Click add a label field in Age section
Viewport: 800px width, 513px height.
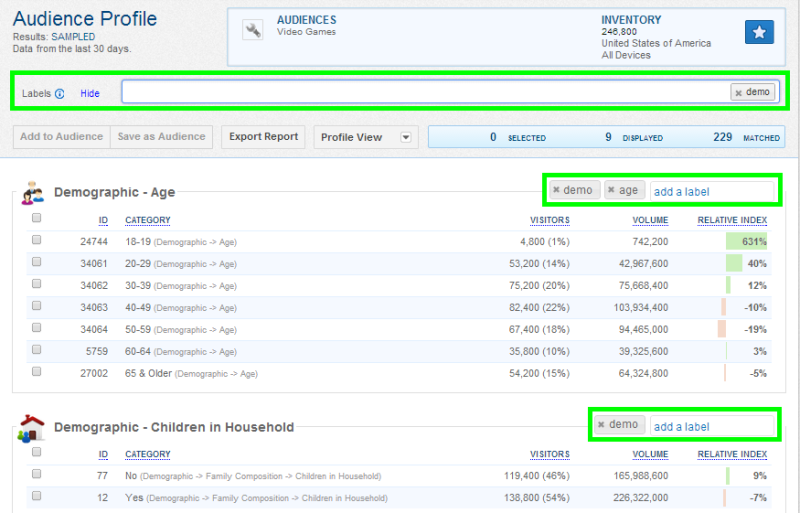(x=712, y=192)
